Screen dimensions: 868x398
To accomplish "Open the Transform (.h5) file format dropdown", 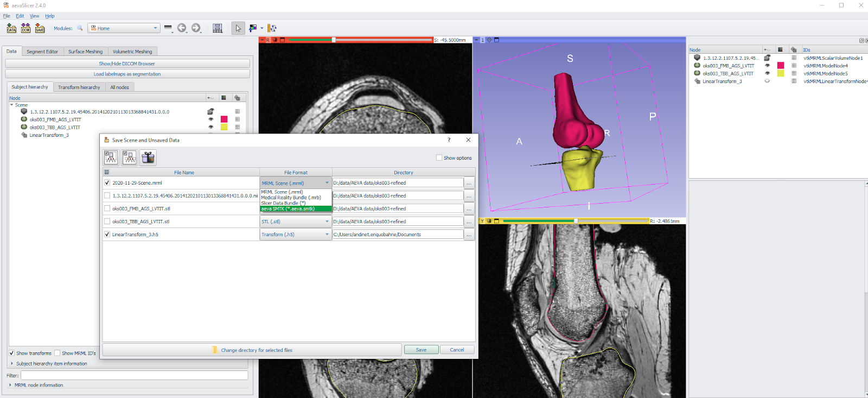I will pos(295,235).
